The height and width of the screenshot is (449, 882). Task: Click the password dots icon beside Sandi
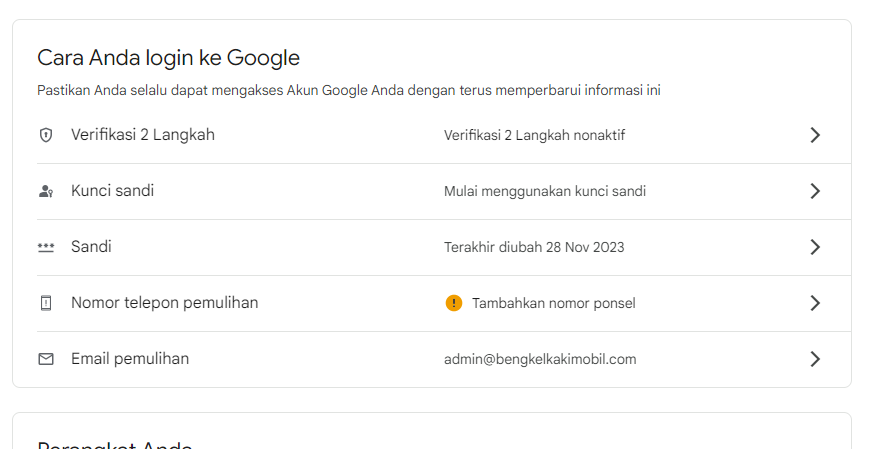coord(46,247)
